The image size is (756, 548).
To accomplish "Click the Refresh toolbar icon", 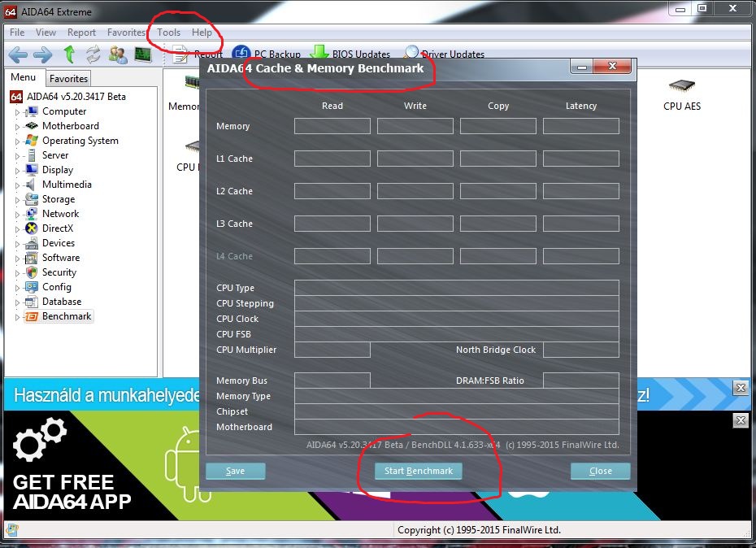I will coord(93,54).
